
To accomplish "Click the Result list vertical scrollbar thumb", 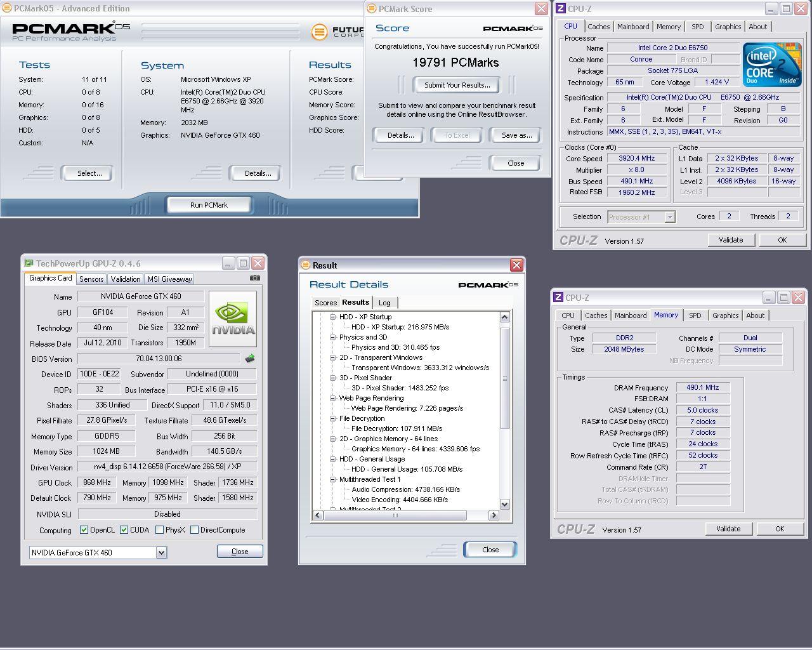I will pos(505,378).
